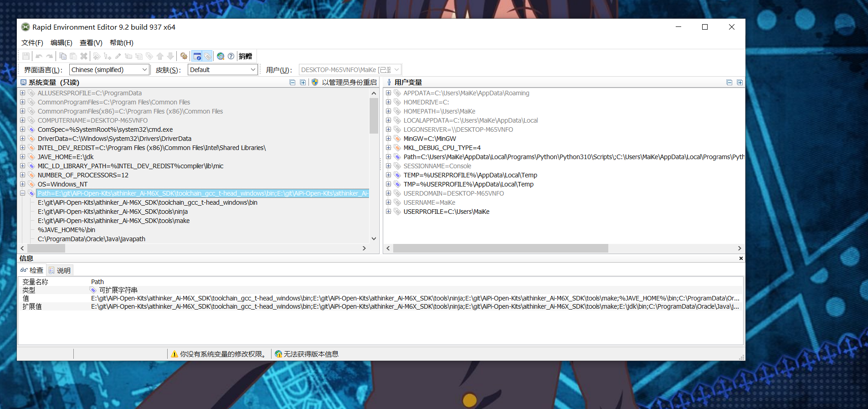Viewport: 868px width, 409px height.
Task: Toggle the highlighted tag view icon
Action: point(207,56)
